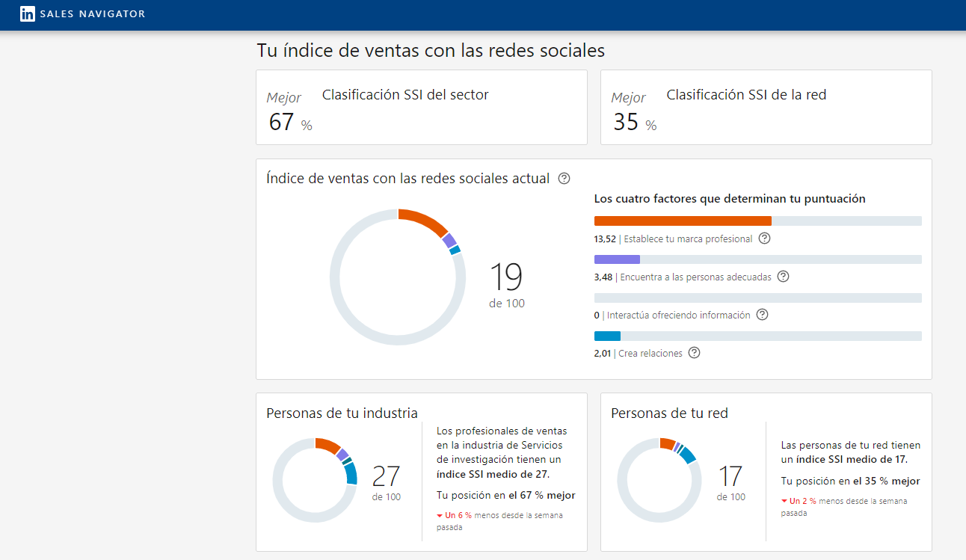This screenshot has height=560, width=966.
Task: Click the Un 6 % menos weekly change
Action: tap(499, 521)
